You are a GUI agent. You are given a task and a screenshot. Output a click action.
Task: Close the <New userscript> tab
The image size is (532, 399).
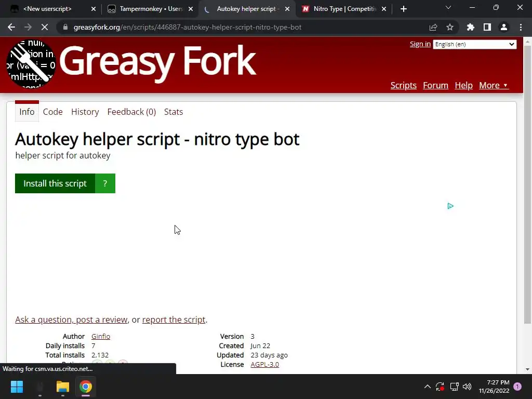(94, 9)
